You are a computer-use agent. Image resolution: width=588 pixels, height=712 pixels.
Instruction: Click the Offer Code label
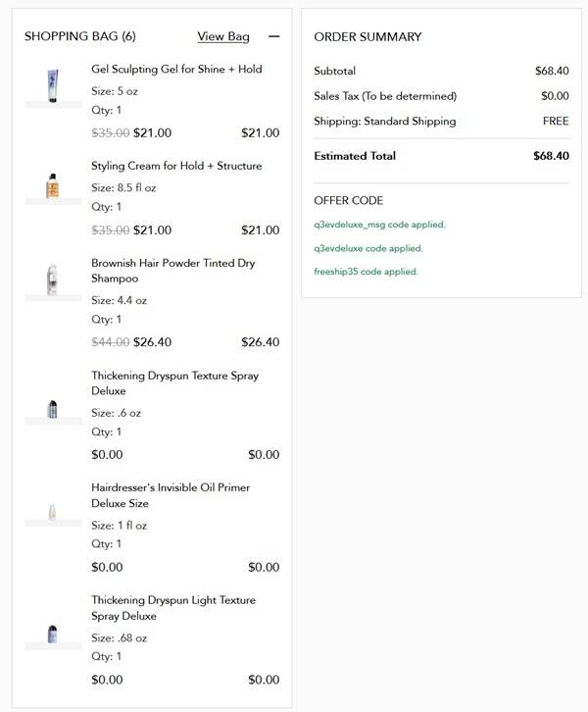[348, 200]
